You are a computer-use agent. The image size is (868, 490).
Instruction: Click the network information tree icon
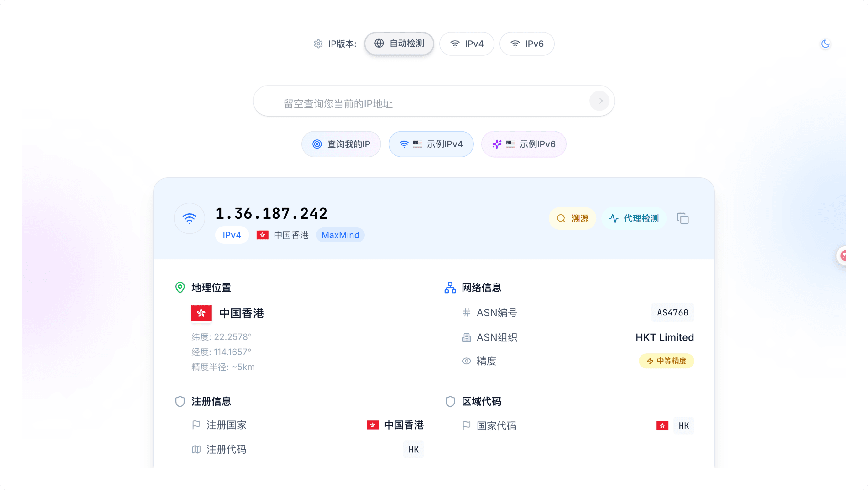click(x=450, y=288)
